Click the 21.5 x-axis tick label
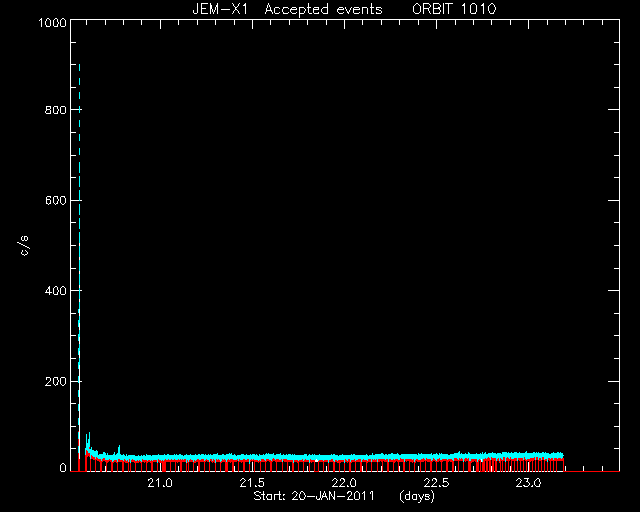Viewport: 640px width, 512px height. tap(252, 483)
